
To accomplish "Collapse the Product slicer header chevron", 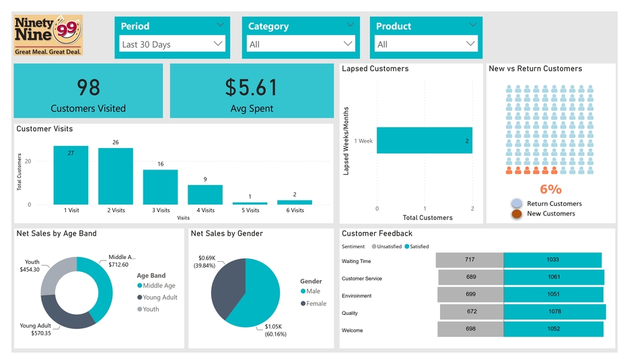I will click(x=476, y=25).
